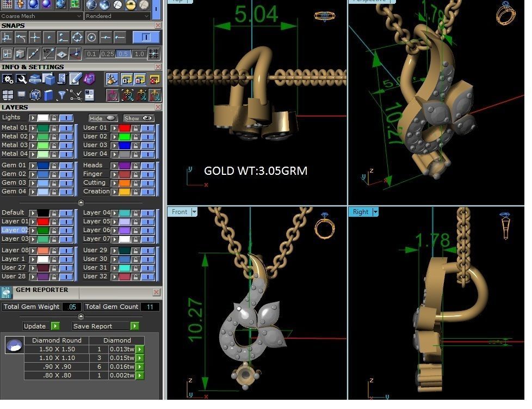The height and width of the screenshot is (409, 532).
Task: Click the wireframe bounding box cube icon
Action: click(35, 95)
